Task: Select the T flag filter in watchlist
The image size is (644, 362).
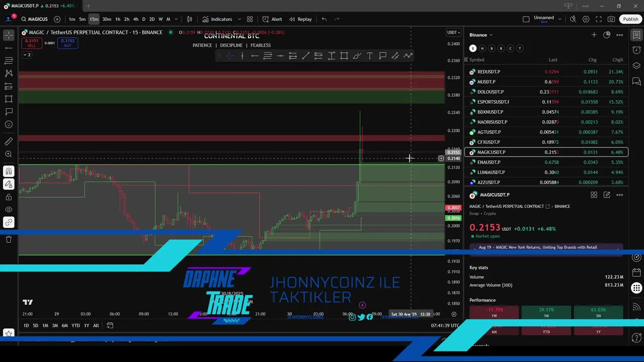Action: coord(520,48)
